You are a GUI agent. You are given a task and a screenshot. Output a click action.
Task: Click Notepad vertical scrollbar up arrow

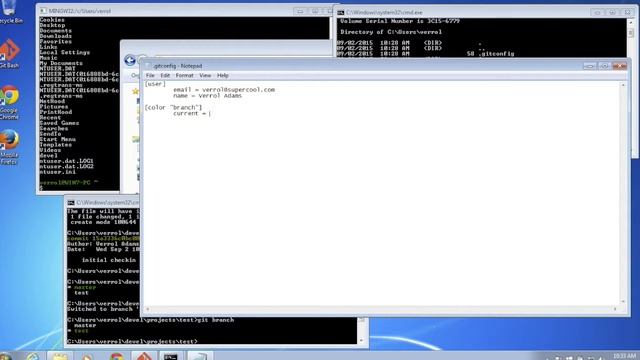click(x=623, y=85)
